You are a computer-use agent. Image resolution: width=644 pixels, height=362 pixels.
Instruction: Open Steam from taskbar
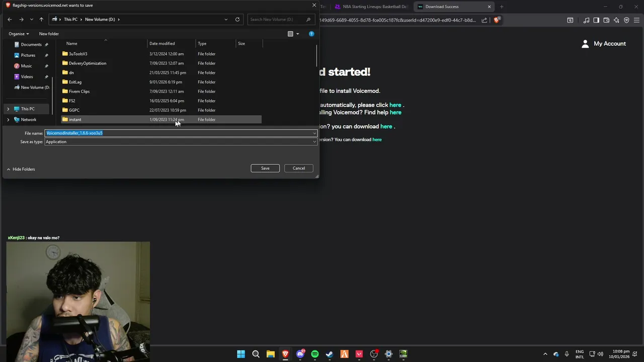330,354
